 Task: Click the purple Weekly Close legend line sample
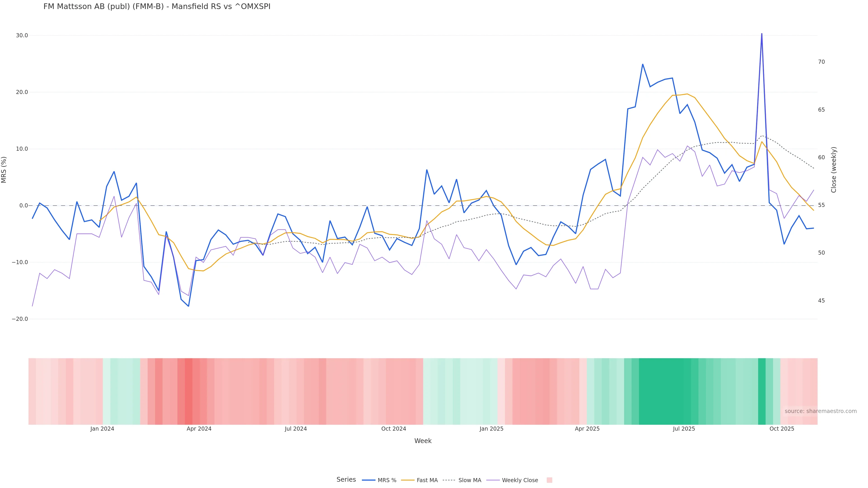pos(493,480)
